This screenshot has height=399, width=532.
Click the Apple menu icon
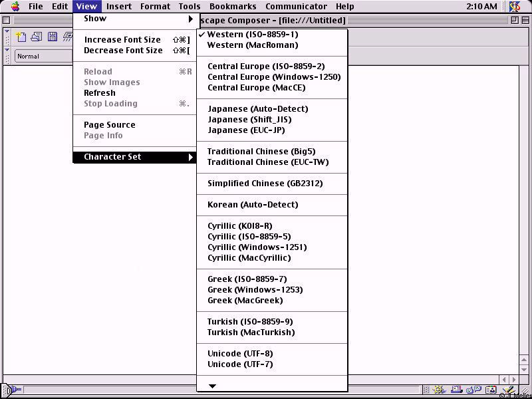point(15,7)
